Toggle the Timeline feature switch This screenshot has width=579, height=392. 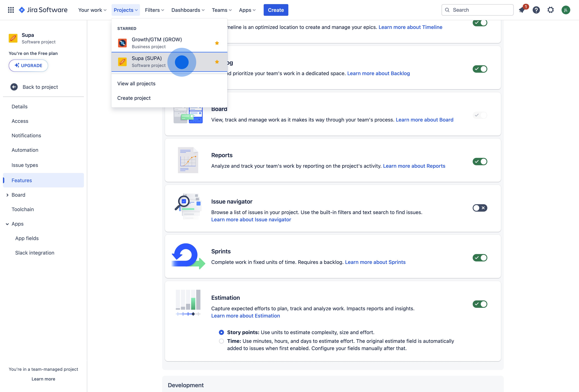pyautogui.click(x=480, y=23)
